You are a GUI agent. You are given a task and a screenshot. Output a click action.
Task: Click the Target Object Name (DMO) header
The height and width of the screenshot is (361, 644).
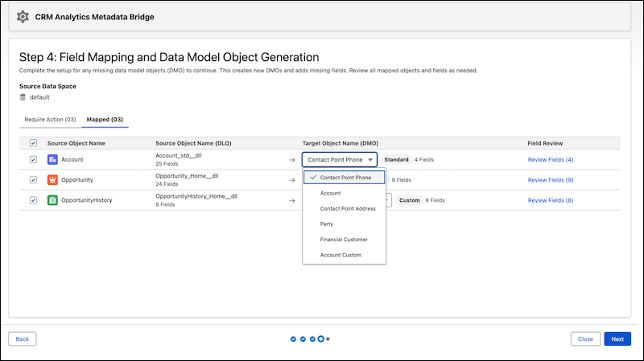[340, 143]
